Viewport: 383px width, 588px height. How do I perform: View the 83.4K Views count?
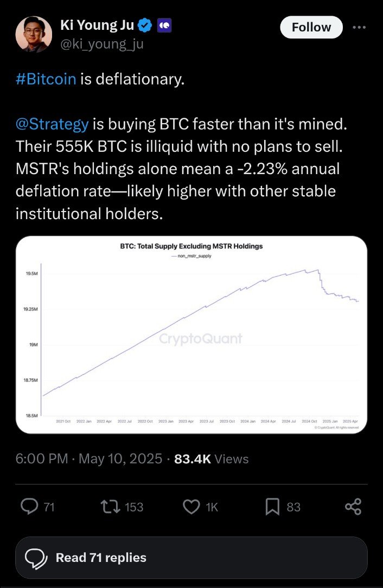211,458
